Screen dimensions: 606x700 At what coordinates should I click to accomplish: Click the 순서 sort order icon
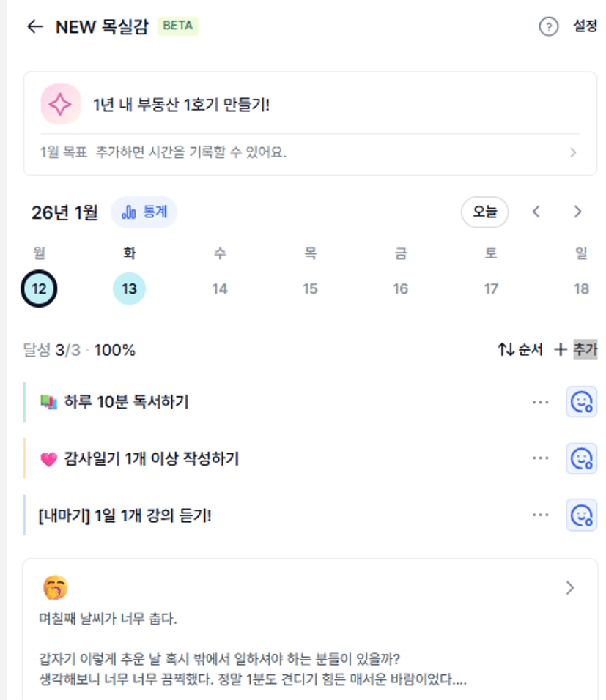click(506, 350)
